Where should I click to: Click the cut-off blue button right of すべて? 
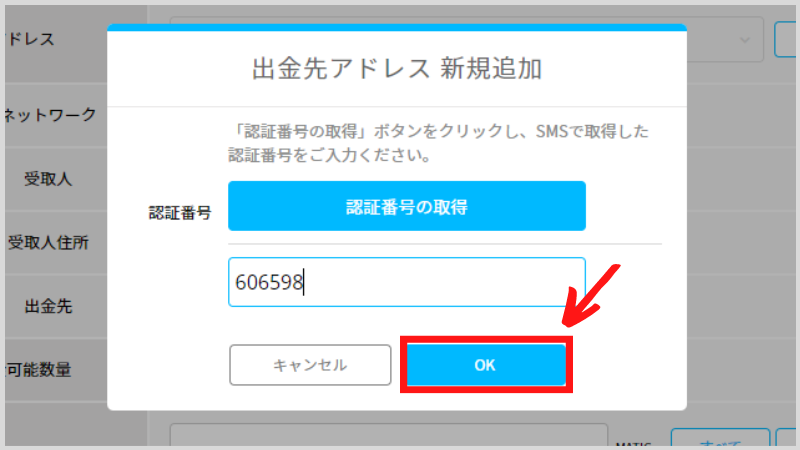786,439
